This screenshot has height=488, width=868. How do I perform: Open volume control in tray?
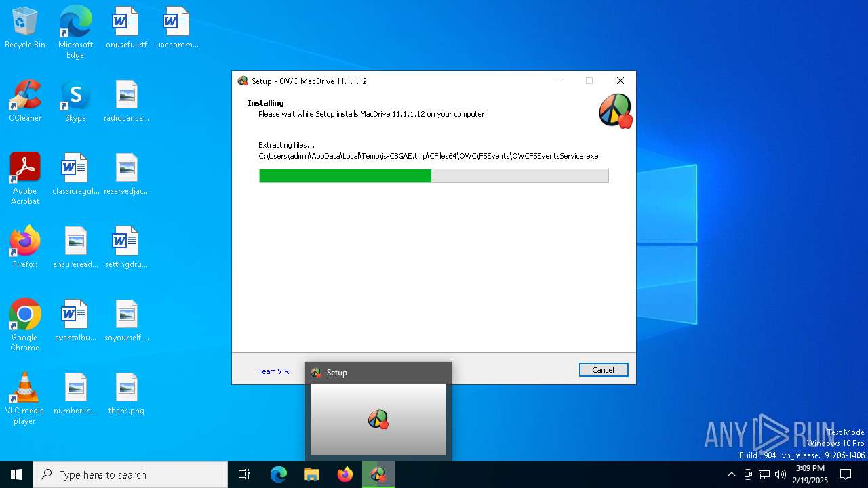(x=781, y=474)
